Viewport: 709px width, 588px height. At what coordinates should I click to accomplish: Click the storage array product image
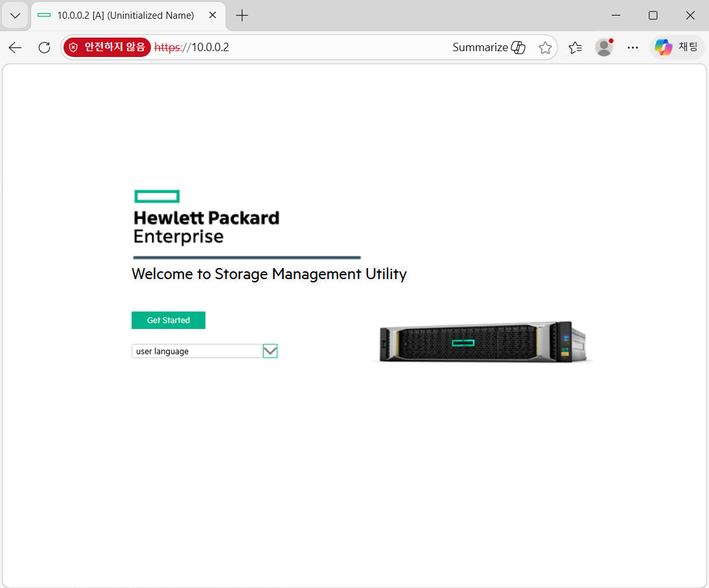[484, 342]
